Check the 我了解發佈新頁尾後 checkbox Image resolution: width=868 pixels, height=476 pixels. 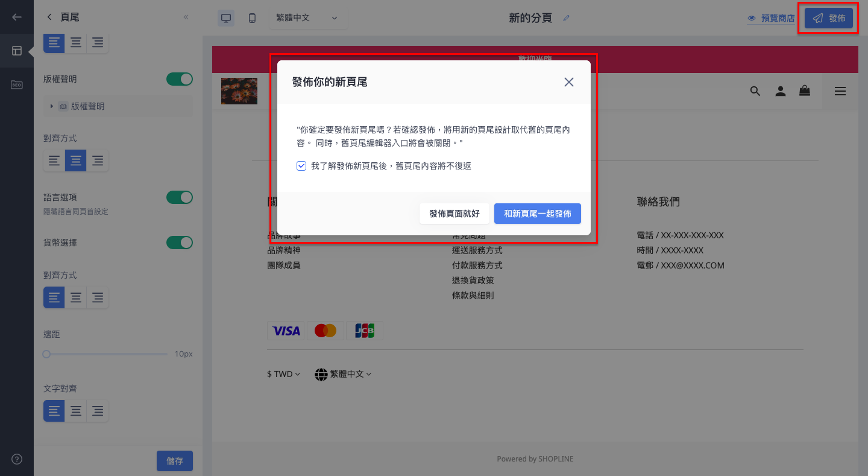[x=301, y=166]
